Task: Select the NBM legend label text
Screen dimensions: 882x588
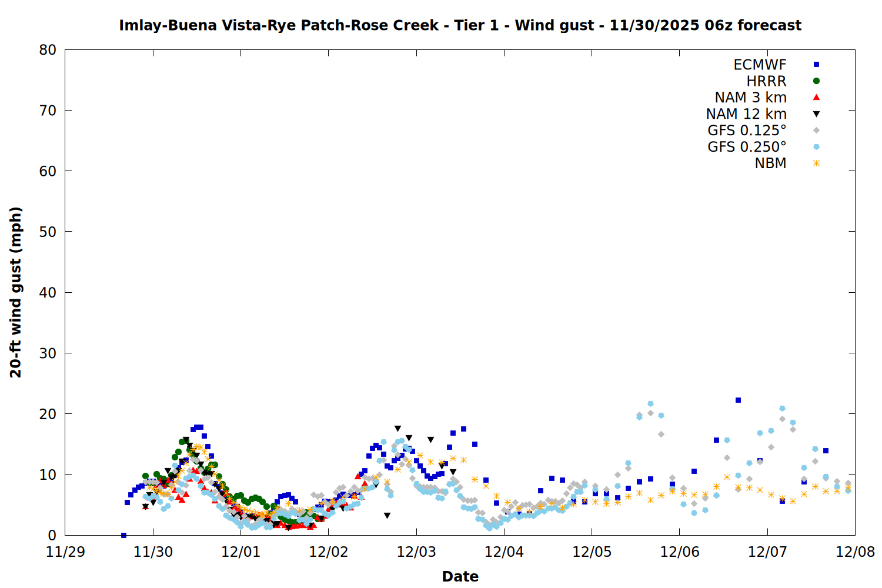Action: point(770,163)
